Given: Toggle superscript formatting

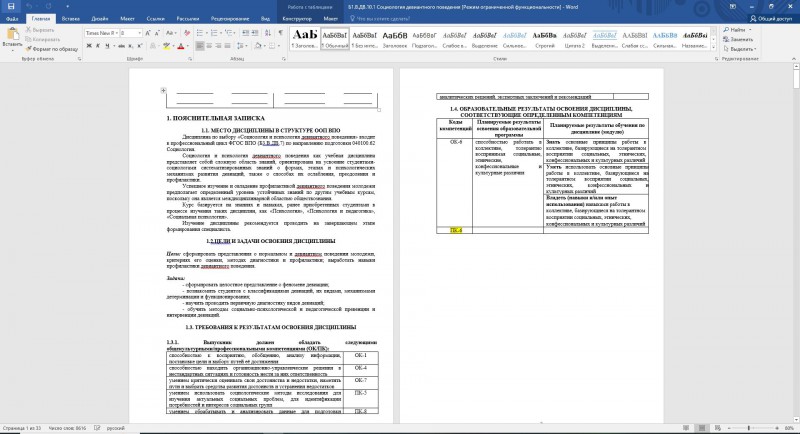Looking at the screenshot, I should click(x=139, y=46).
